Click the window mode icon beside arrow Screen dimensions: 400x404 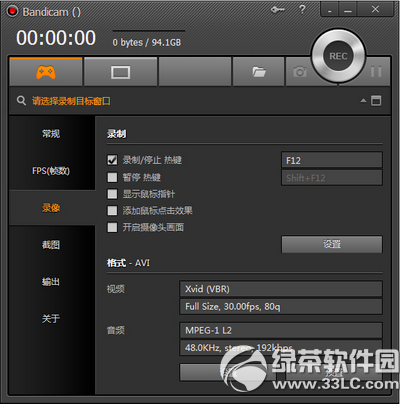[376, 101]
